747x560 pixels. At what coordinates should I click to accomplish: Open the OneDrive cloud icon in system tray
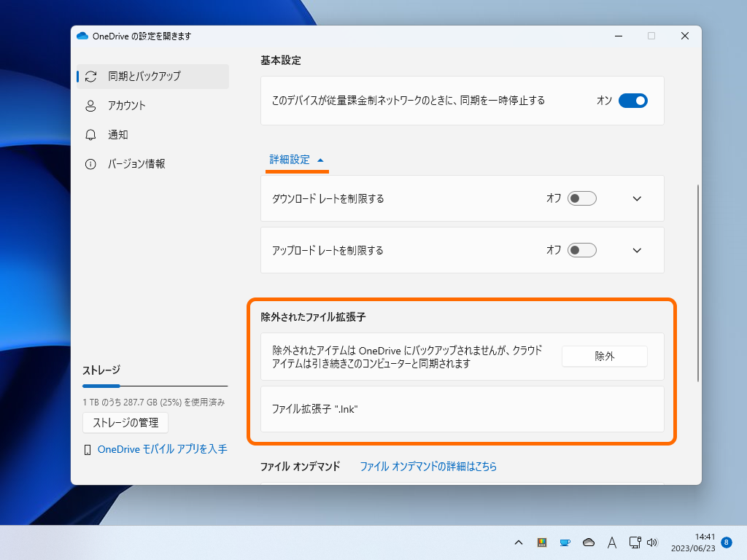[588, 542]
